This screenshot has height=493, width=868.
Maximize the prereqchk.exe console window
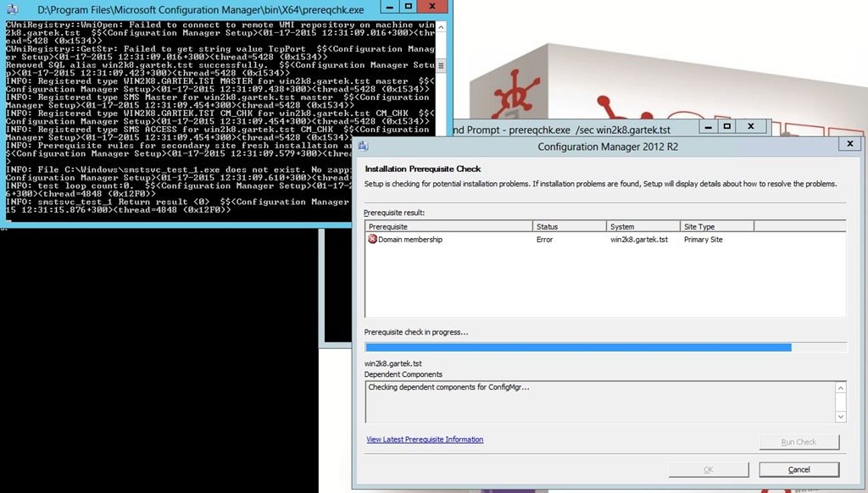click(409, 7)
